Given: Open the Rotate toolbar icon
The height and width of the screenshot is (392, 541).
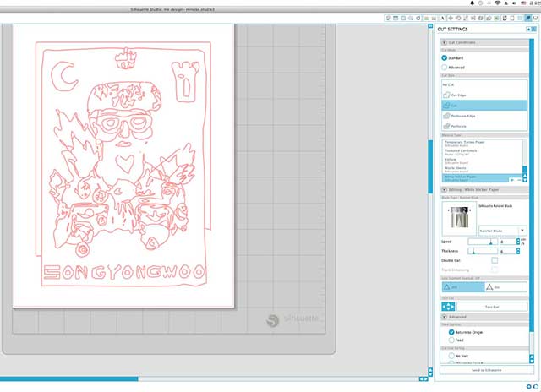Looking at the screenshot, I should [458, 18].
